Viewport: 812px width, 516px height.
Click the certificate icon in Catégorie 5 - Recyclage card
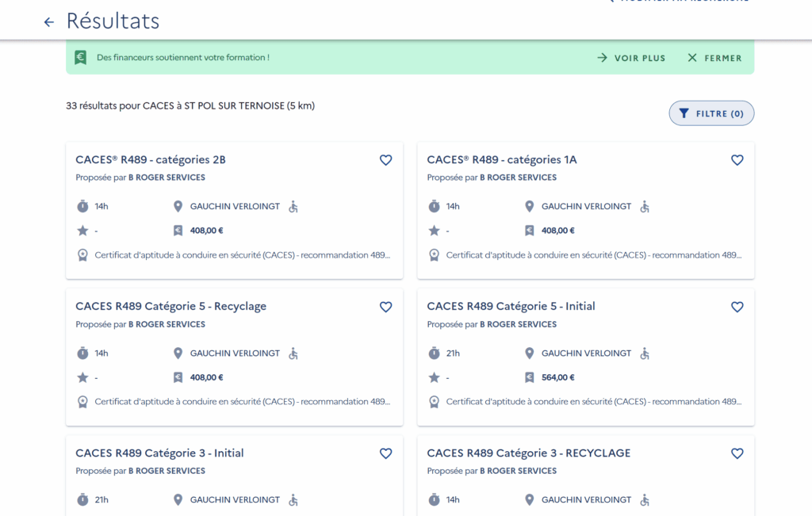coord(82,402)
